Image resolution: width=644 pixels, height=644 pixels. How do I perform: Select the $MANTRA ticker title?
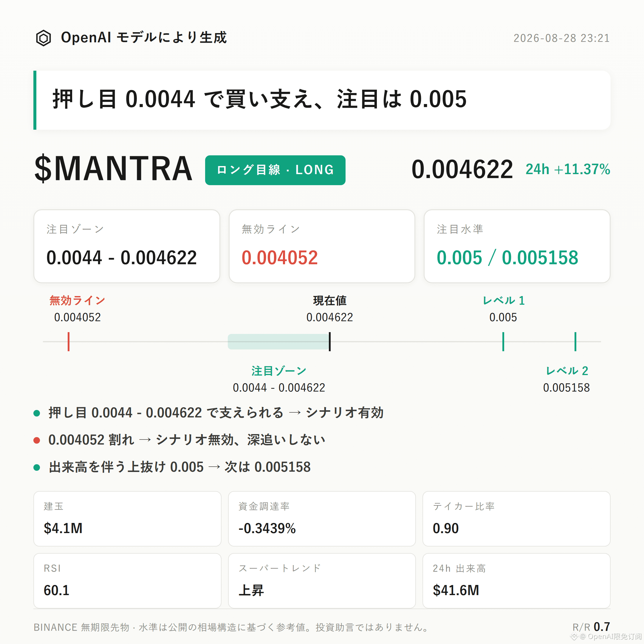pos(113,169)
